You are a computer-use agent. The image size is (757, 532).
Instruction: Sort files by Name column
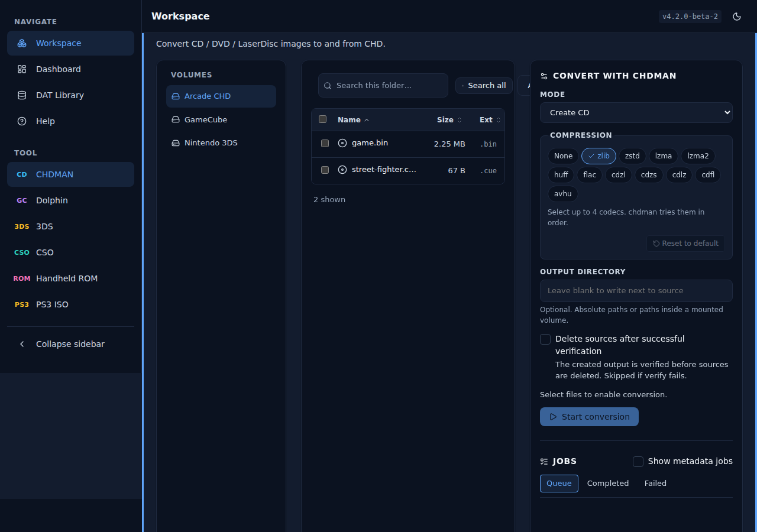pyautogui.click(x=353, y=120)
